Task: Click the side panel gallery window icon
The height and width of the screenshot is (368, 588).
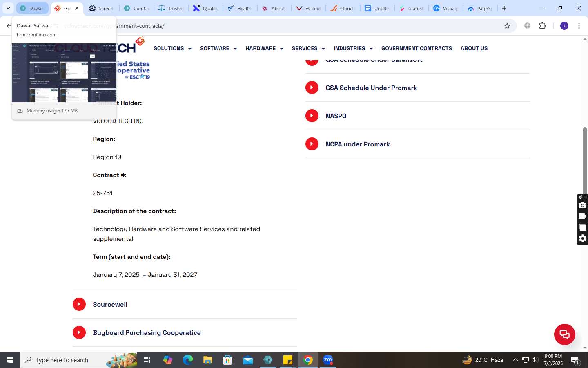Action: (583, 227)
